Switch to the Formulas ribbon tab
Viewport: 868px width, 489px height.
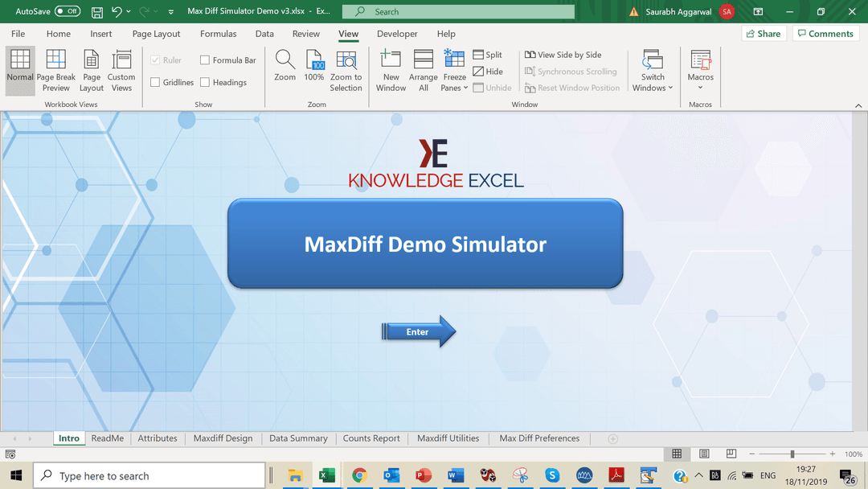218,34
